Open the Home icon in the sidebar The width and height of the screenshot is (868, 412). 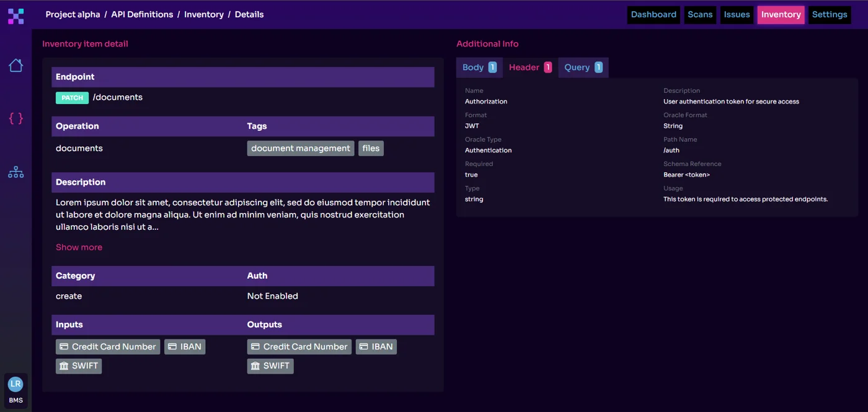(x=15, y=65)
